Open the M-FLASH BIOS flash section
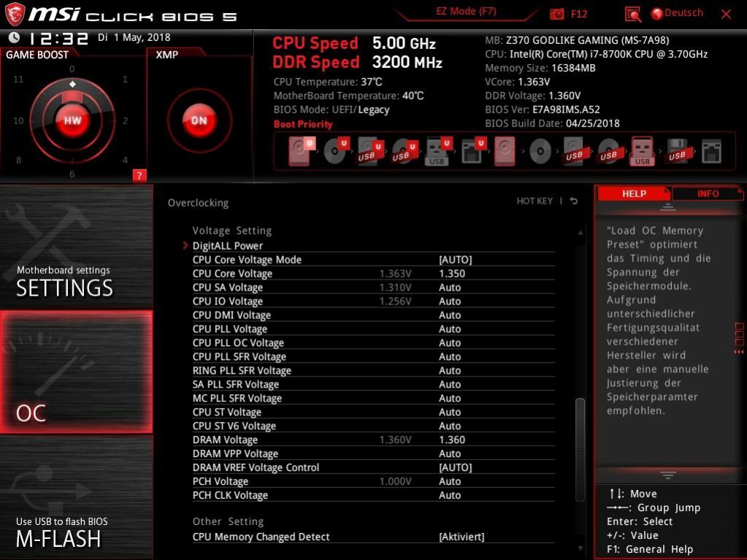Viewport: 747px width, 560px height. click(x=76, y=498)
